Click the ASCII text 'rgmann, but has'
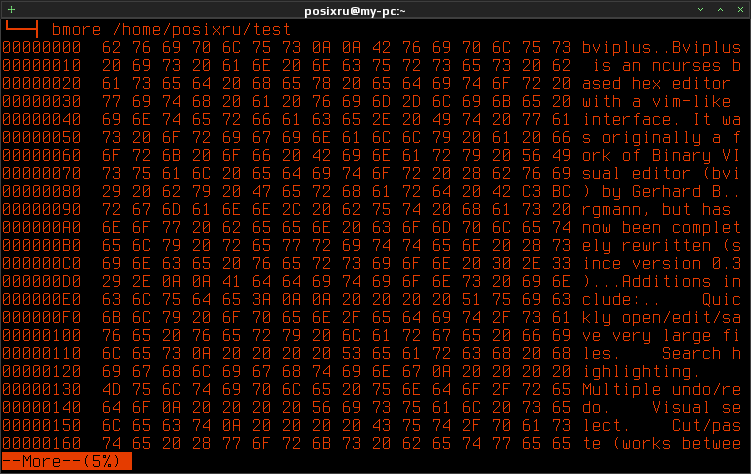This screenshot has width=751, height=474. 657,210
